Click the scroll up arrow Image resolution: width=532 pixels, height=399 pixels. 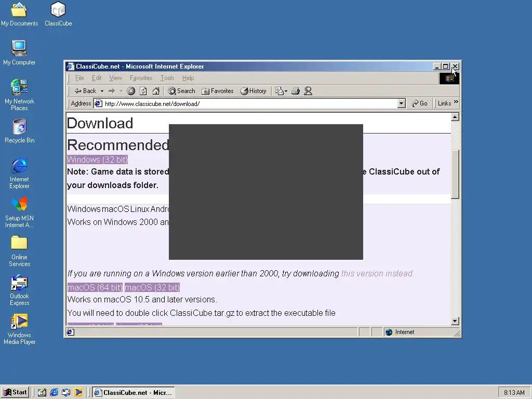click(455, 117)
